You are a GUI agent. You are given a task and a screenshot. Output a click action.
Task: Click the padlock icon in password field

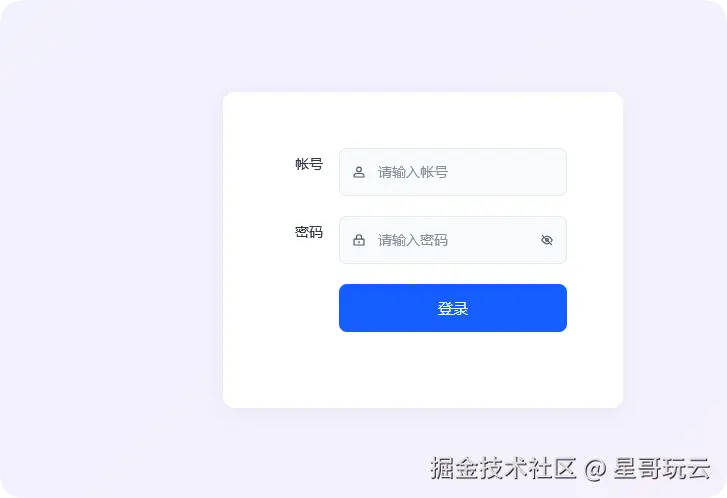(x=359, y=240)
